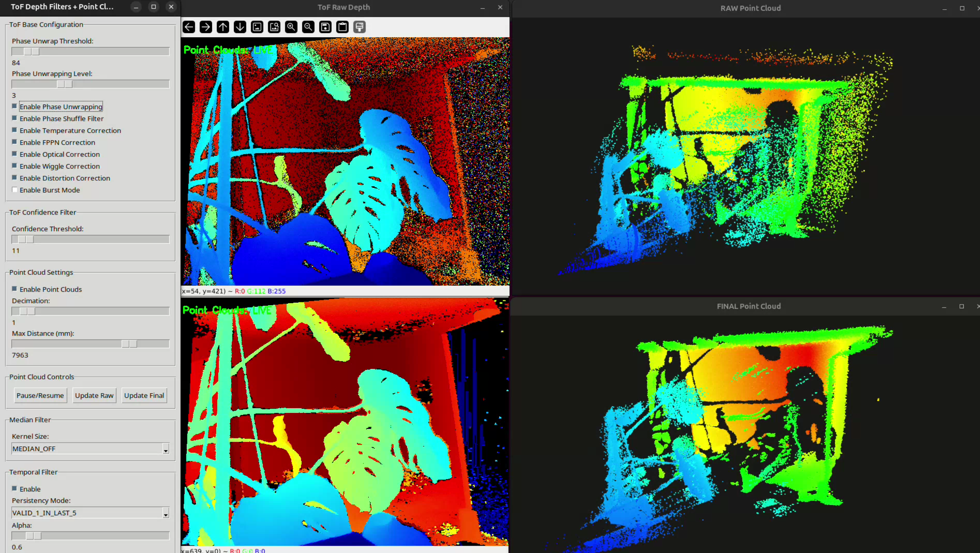Click the save image floppy icon
980x553 pixels.
pyautogui.click(x=325, y=27)
